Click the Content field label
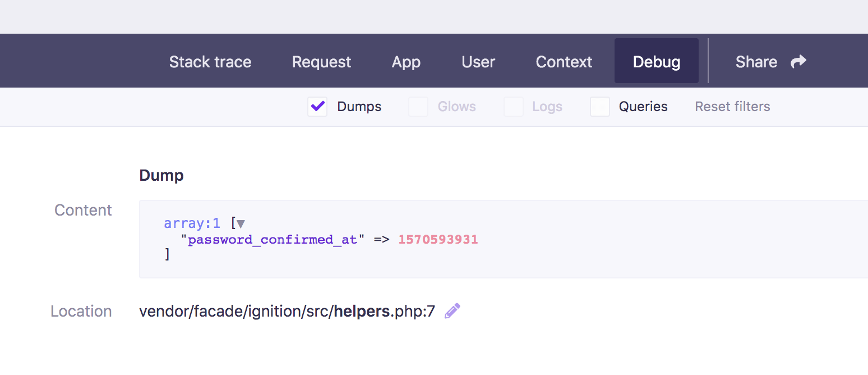The height and width of the screenshot is (375, 868). 83,210
